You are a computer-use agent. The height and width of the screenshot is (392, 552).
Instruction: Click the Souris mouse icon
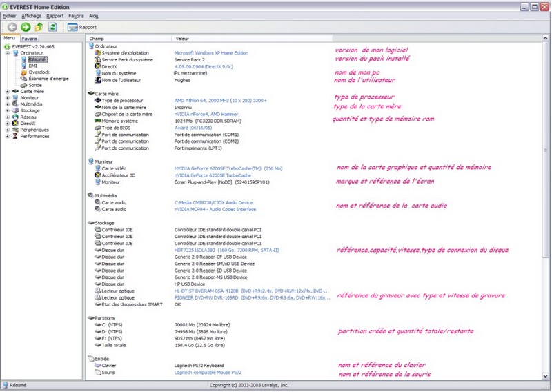tap(98, 372)
